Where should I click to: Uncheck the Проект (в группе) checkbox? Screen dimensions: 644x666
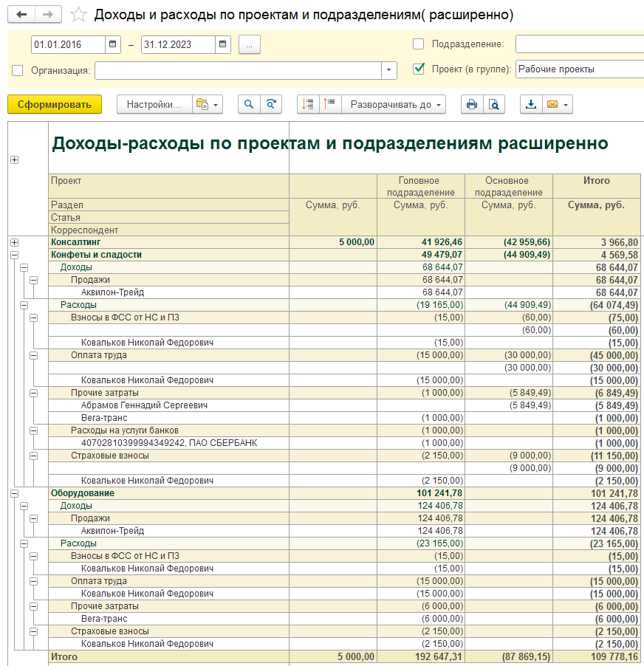pyautogui.click(x=419, y=69)
